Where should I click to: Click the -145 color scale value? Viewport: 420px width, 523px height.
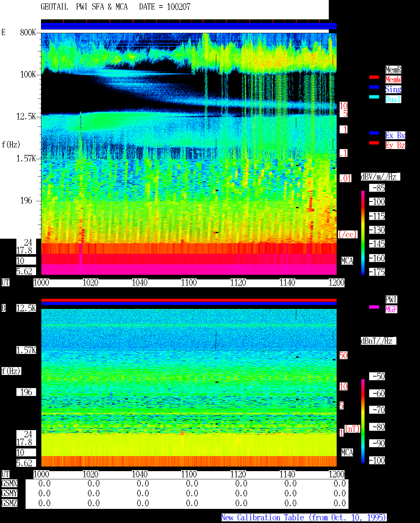tap(377, 244)
